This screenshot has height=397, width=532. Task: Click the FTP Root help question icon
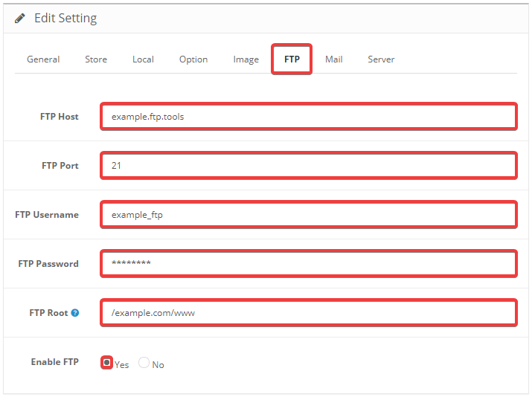74,313
